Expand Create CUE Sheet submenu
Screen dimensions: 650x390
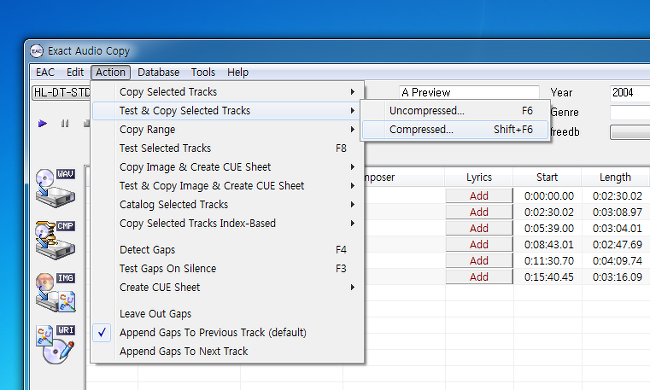(228, 287)
